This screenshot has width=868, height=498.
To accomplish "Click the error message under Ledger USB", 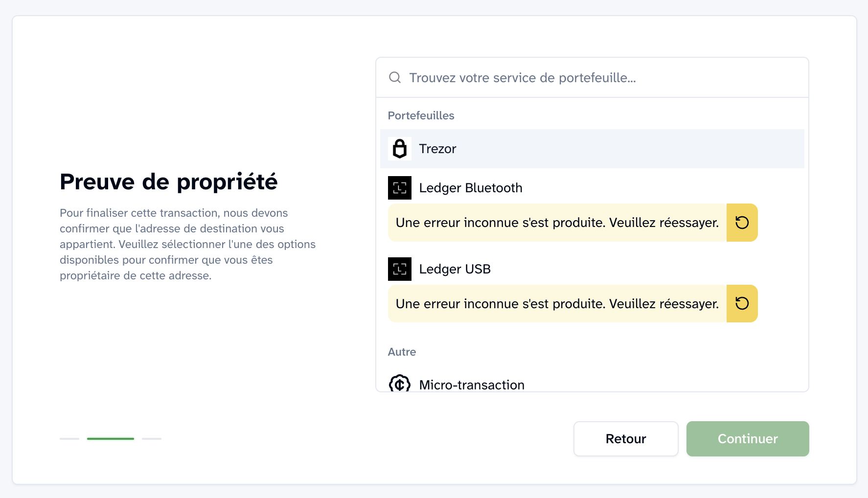I will click(557, 304).
